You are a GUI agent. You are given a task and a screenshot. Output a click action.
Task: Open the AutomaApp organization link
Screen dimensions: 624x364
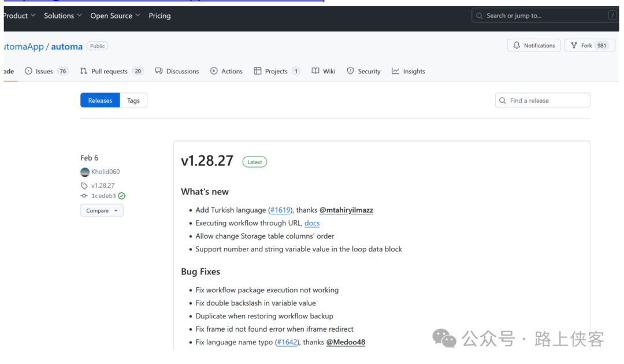[x=24, y=46]
